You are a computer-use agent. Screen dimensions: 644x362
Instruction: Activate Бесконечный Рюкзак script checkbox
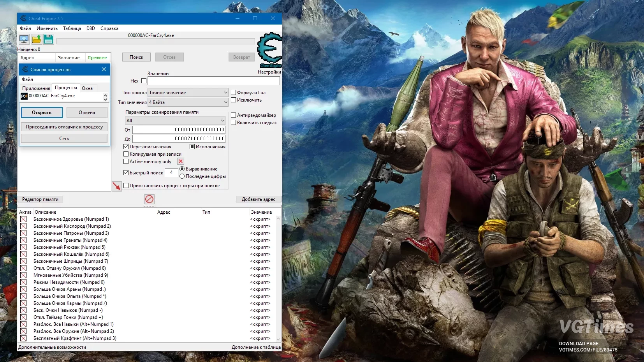[x=23, y=247]
